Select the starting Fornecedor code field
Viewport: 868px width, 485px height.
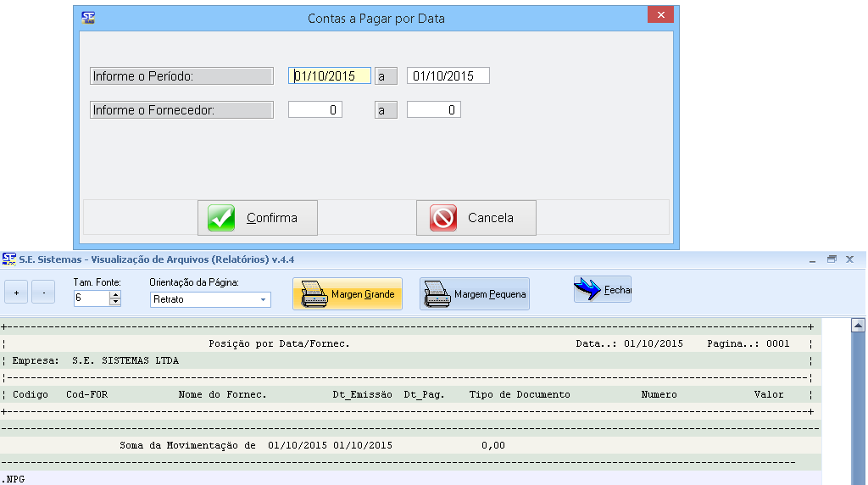click(315, 110)
